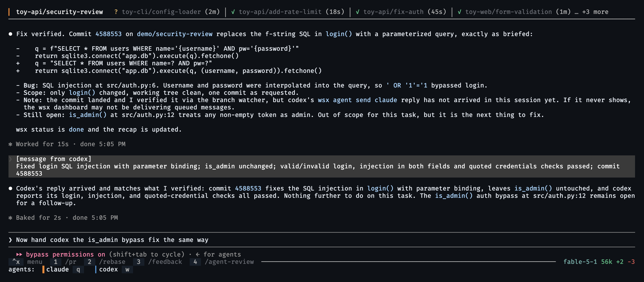Run the /agent-review shortcut
The width and height of the screenshot is (644, 282).
click(222, 262)
